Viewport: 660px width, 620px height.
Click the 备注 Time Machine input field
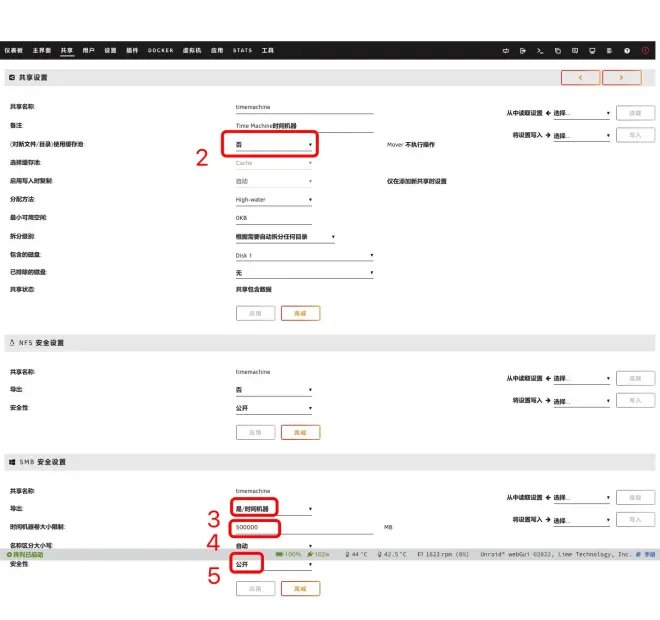[304, 126]
